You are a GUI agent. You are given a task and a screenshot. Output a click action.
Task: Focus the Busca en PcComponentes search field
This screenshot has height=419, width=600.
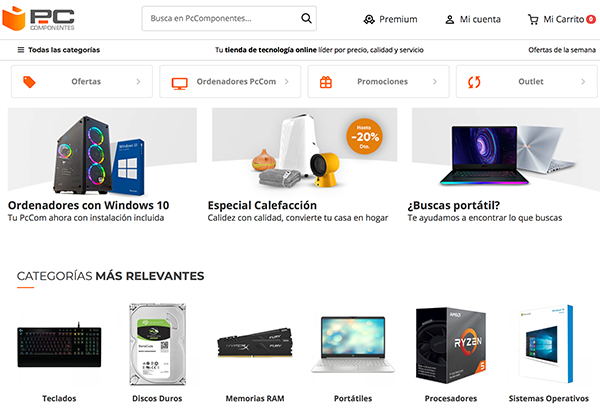(x=229, y=18)
